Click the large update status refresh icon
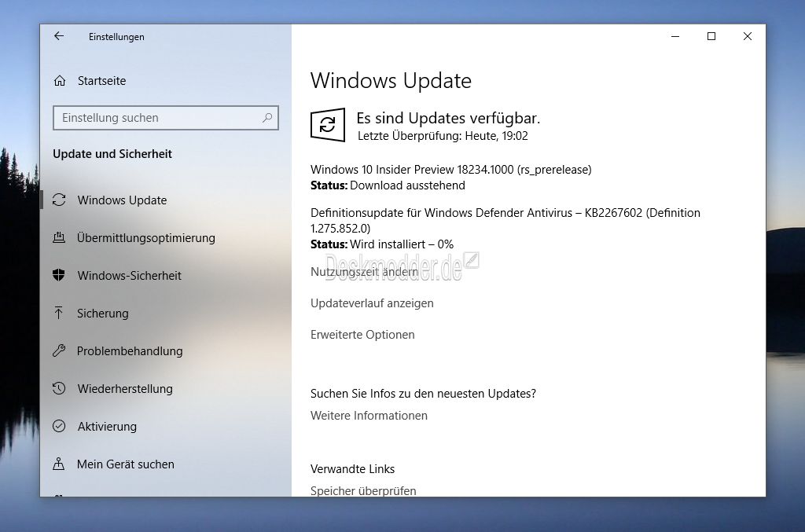The height and width of the screenshot is (532, 805). point(328,125)
